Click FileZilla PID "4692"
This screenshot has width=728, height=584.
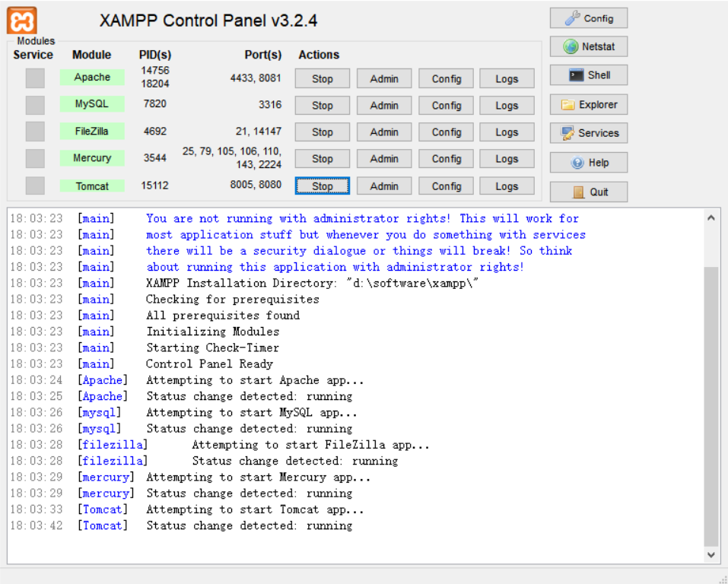(154, 132)
